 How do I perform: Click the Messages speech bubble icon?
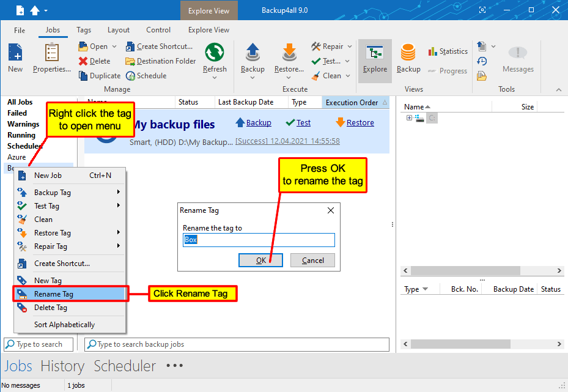tap(518, 54)
